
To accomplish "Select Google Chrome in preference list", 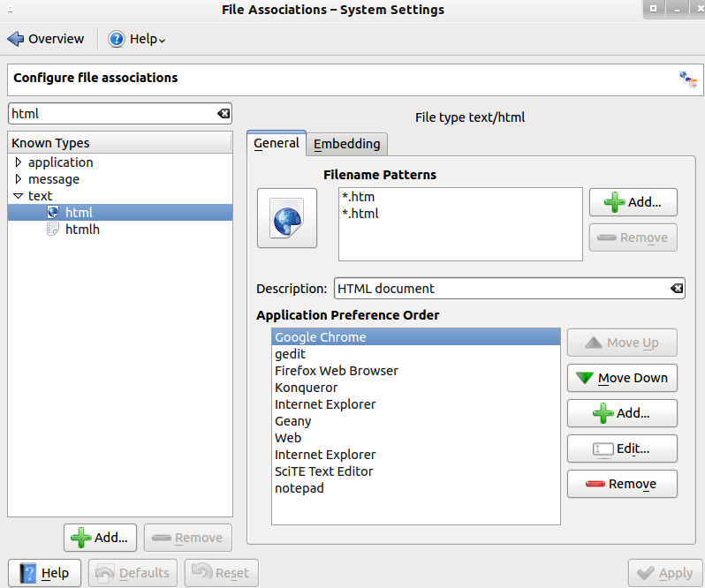I will (416, 337).
